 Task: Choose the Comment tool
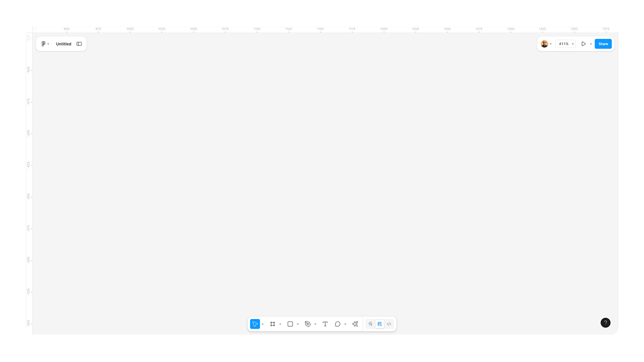pyautogui.click(x=338, y=324)
